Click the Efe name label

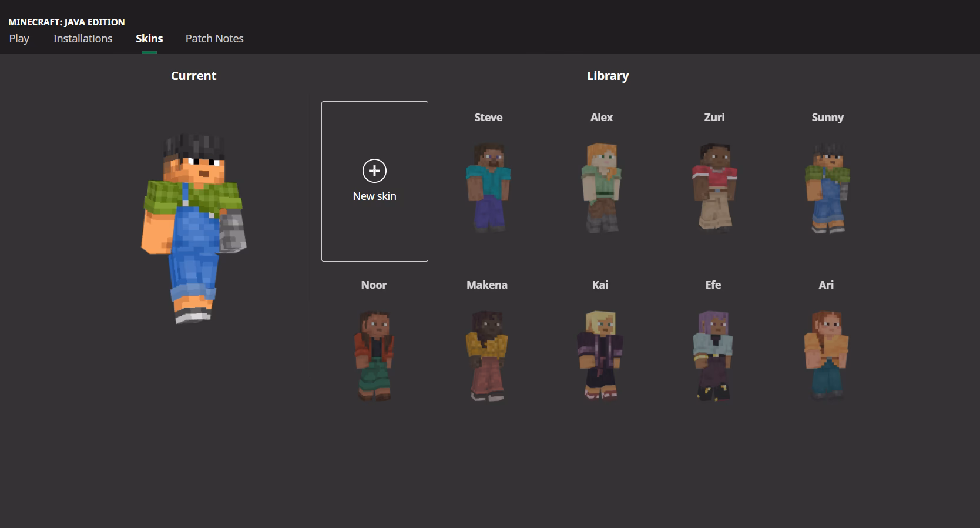pos(713,285)
